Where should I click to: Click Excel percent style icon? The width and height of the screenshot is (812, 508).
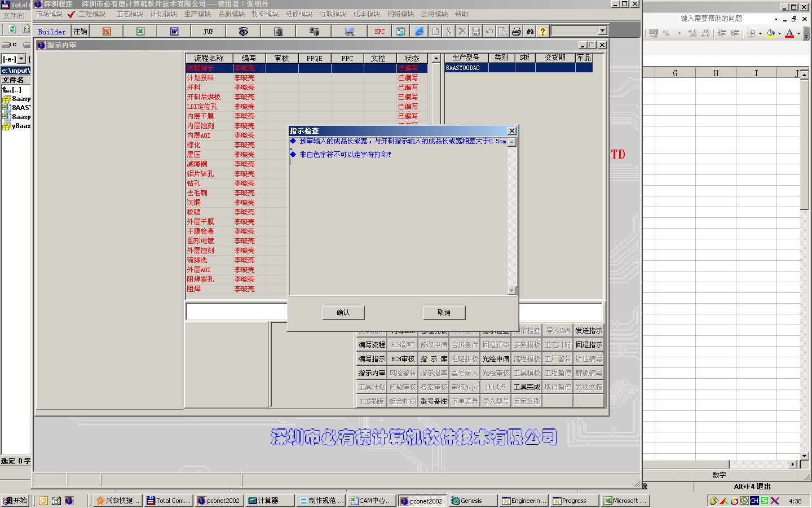pyautogui.click(x=666, y=33)
